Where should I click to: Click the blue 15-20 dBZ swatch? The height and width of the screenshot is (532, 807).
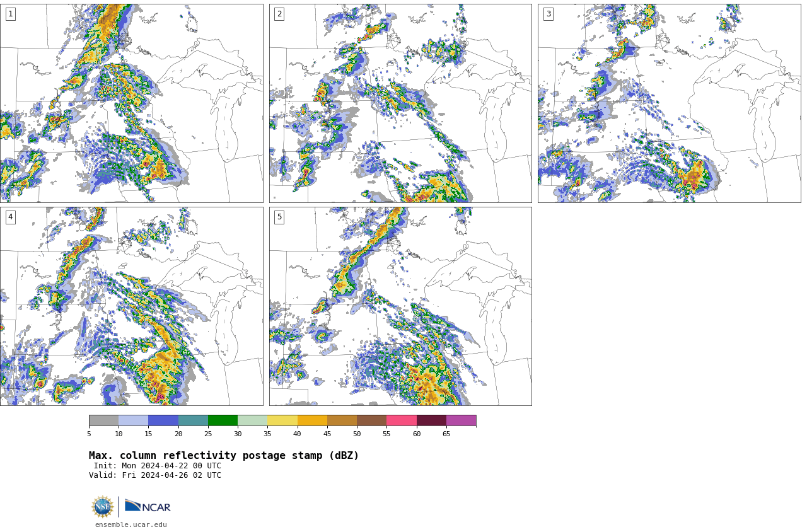click(163, 420)
